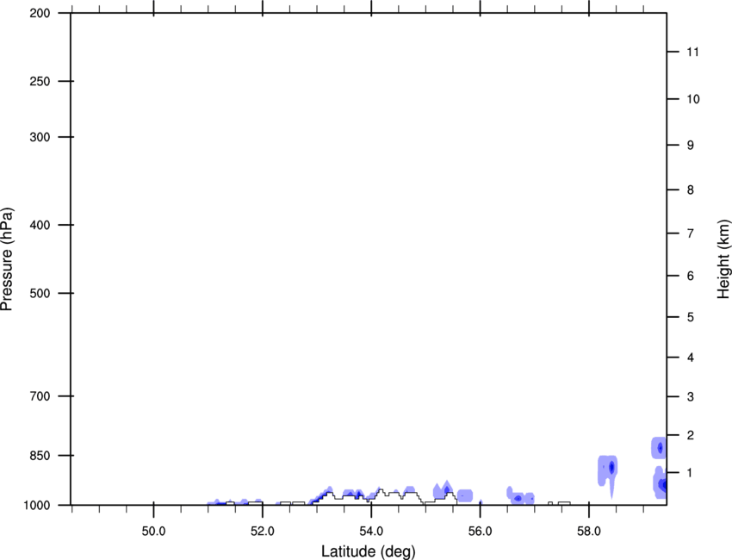
Task: Select the 700 pressure tick label
Action: [40, 396]
